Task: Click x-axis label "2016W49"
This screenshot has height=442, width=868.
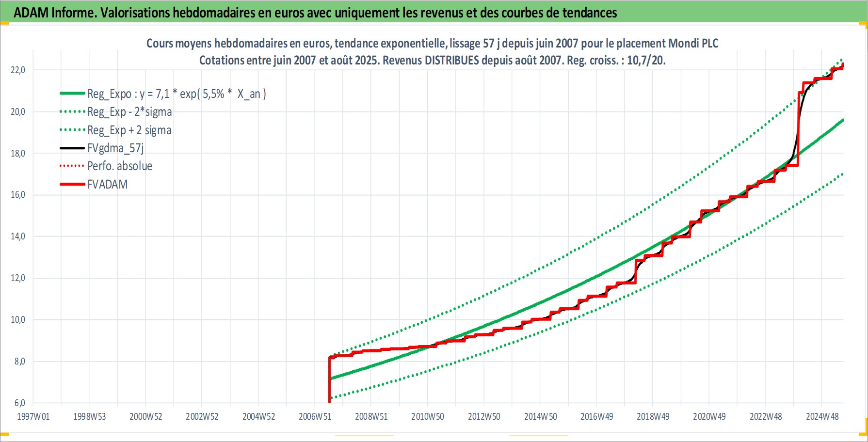Action: pos(596,417)
